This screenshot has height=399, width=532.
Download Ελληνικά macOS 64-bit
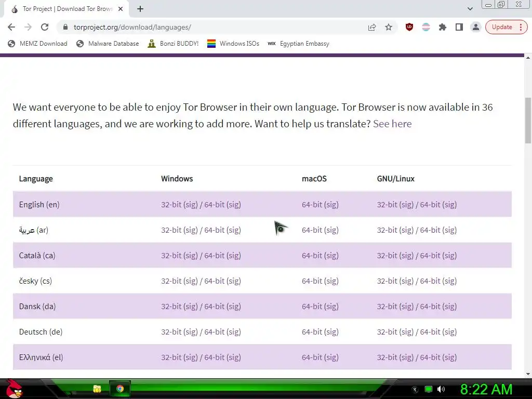tap(312, 357)
